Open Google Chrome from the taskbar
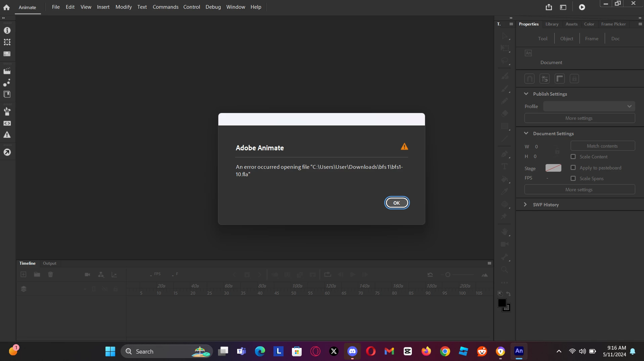644x361 pixels. click(x=445, y=351)
